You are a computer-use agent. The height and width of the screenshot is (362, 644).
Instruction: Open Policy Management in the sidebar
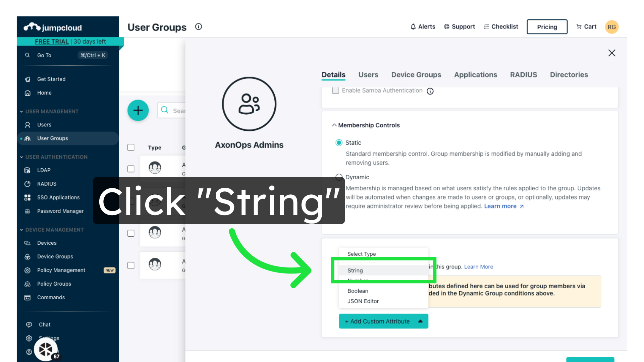tap(61, 270)
